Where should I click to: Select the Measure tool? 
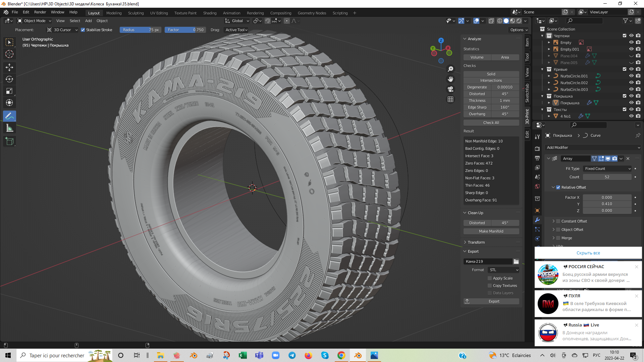9,128
